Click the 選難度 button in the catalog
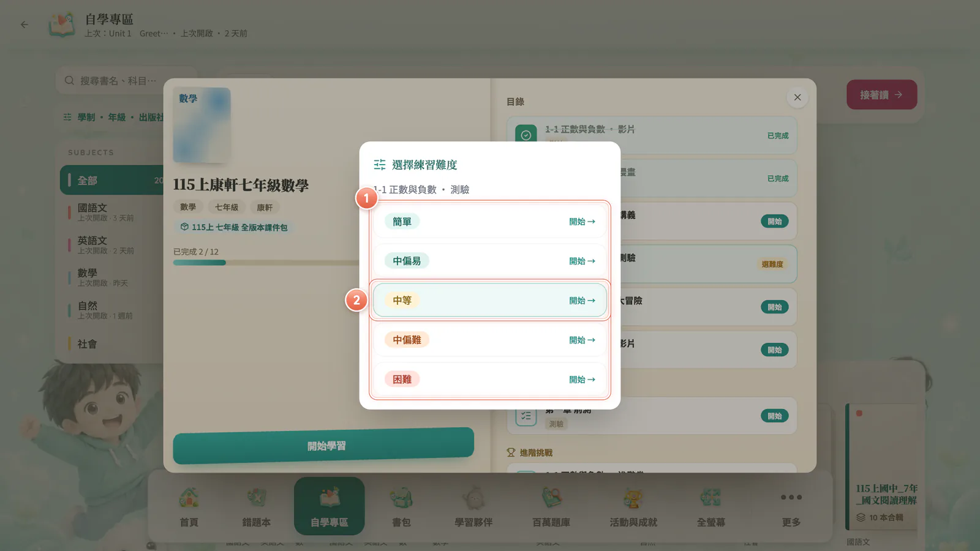Screen dimensions: 980x551 (x=772, y=264)
